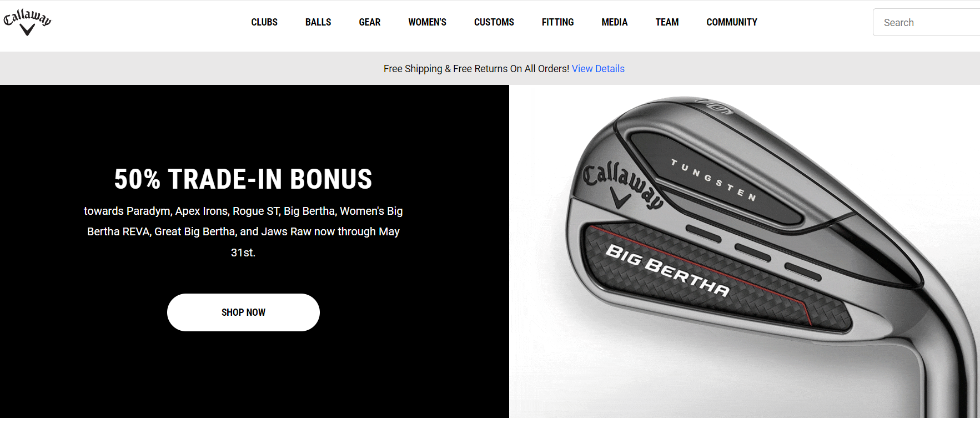Click the TUNGSTEN lettering on the iron
Image resolution: width=980 pixels, height=429 pixels.
713,180
